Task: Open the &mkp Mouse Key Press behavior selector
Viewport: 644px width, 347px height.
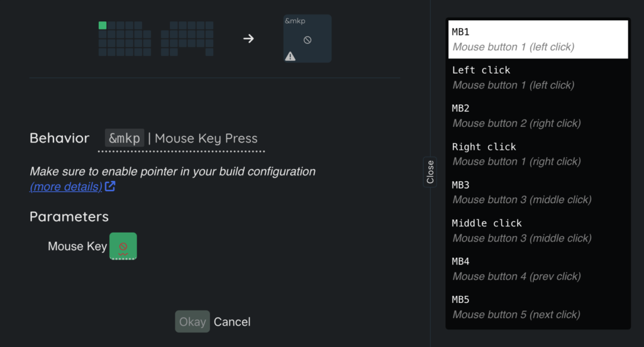Action: [x=181, y=138]
